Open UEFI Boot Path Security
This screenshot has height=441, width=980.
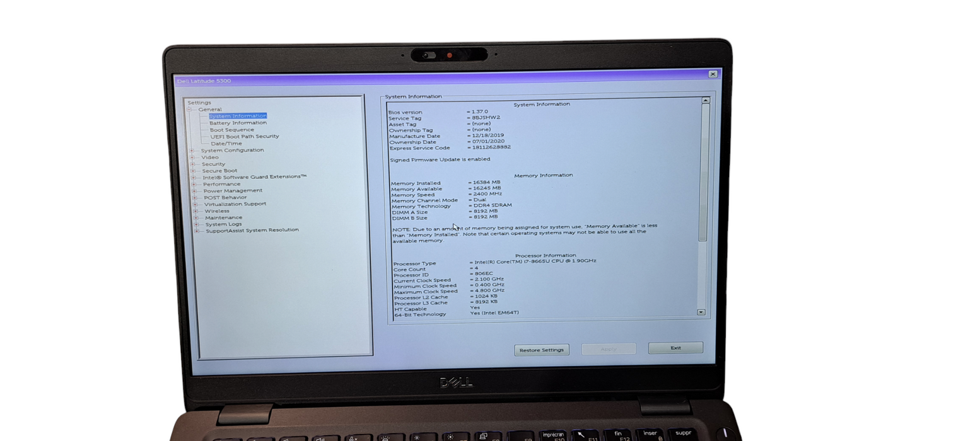(245, 136)
